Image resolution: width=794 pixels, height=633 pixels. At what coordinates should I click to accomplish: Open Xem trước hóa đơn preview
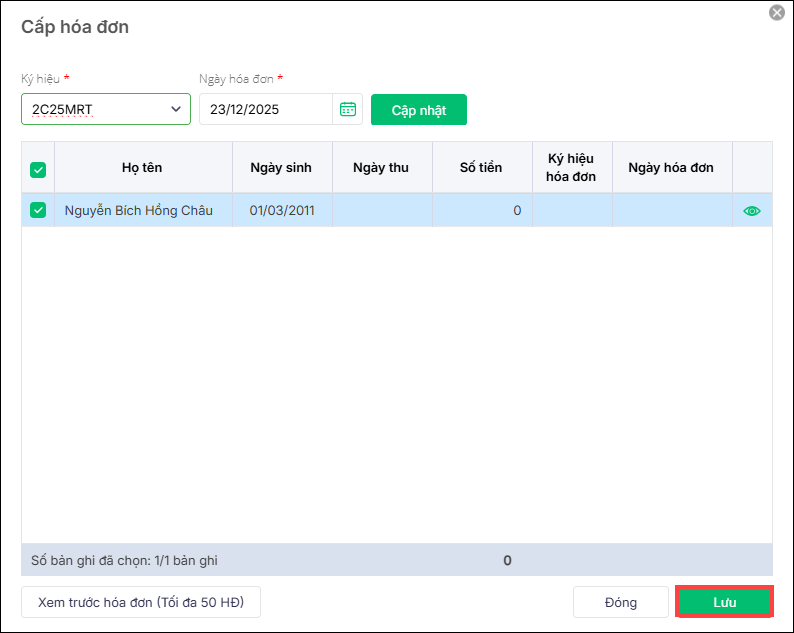tap(141, 602)
